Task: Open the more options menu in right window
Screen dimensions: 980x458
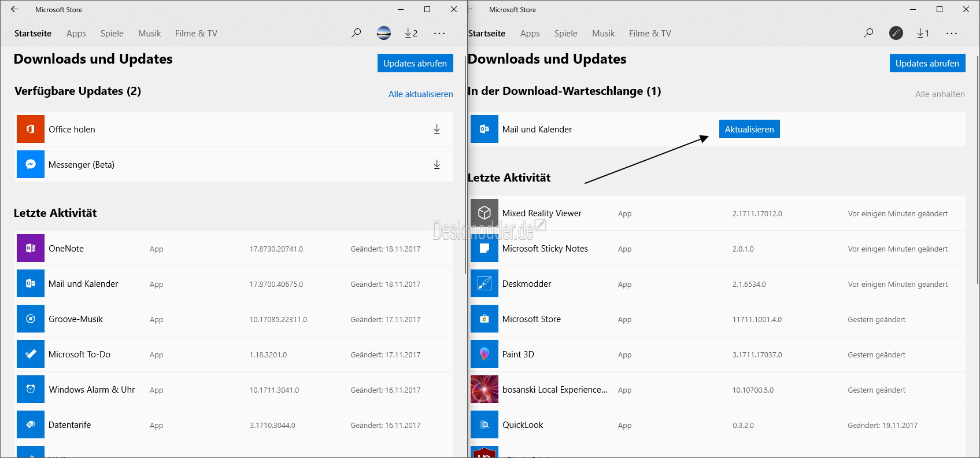Action: tap(952, 34)
